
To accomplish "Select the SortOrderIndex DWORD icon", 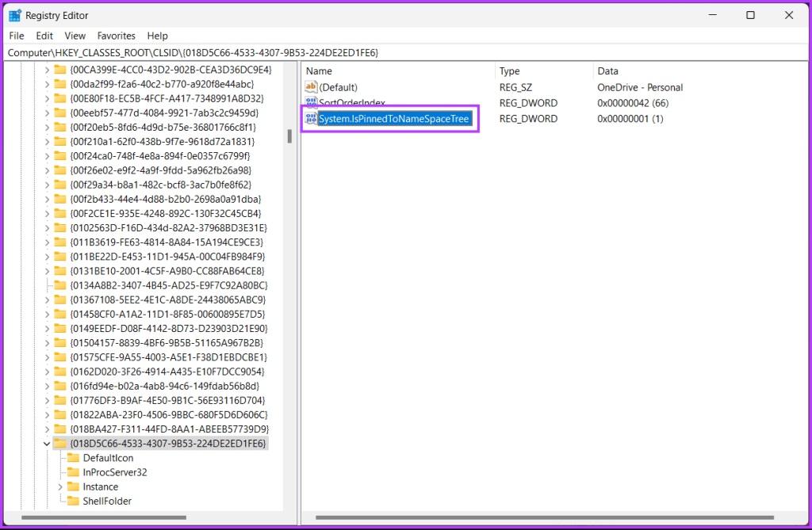I will click(311, 102).
